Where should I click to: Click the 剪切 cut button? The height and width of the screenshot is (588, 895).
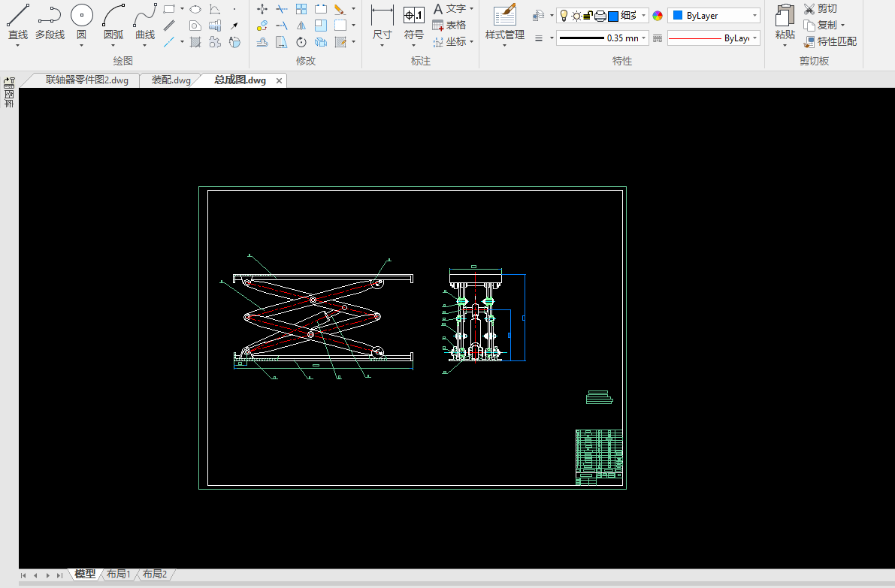820,8
